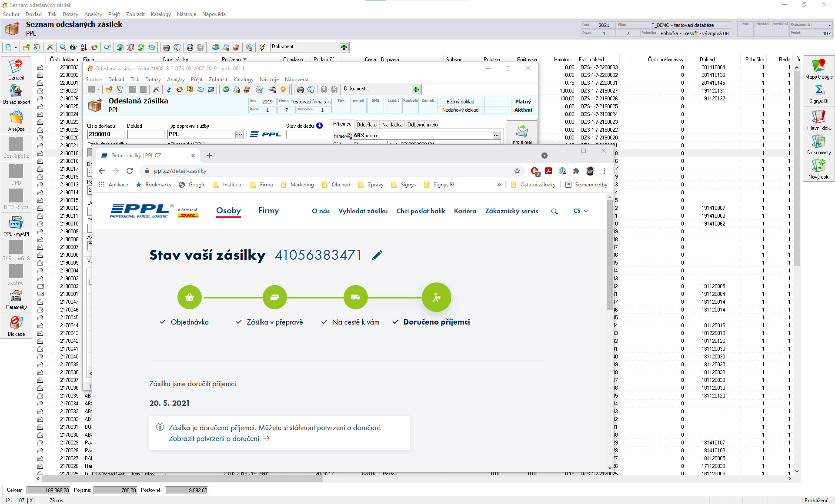Image resolution: width=835 pixels, height=504 pixels.
Task: Open the Katalogy menu in main window
Action: (x=160, y=14)
